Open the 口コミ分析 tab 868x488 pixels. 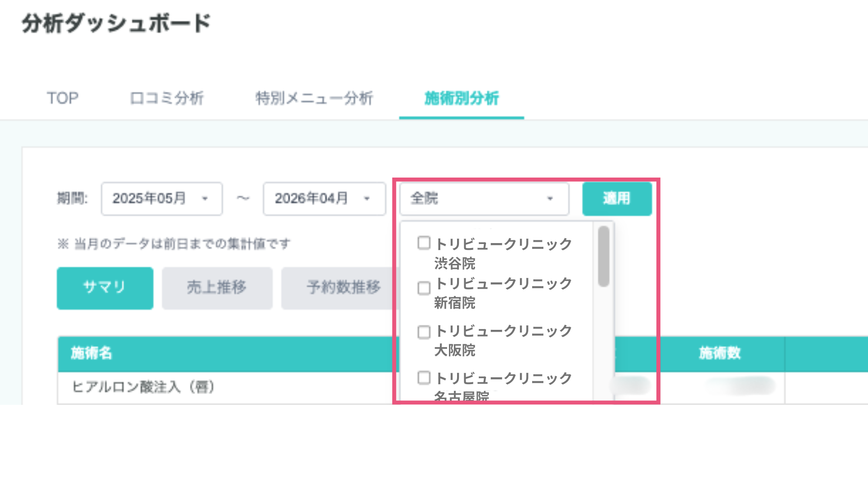(167, 98)
